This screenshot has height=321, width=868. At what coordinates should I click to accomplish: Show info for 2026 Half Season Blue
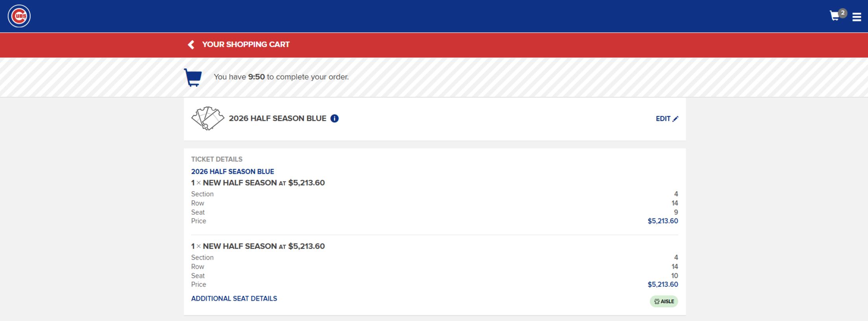pos(335,118)
